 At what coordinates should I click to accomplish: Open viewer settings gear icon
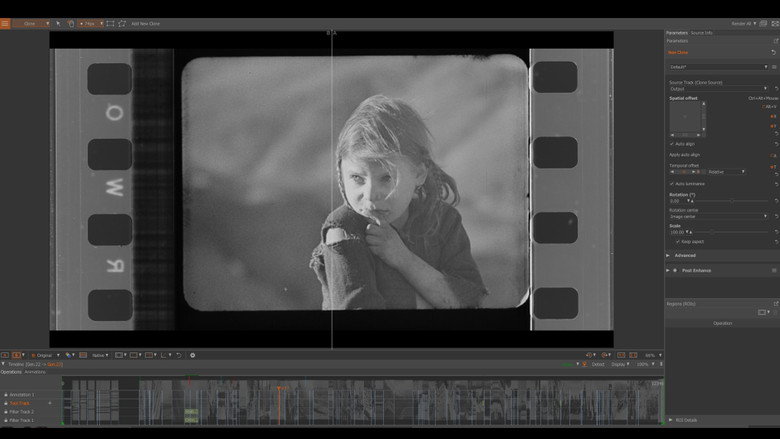pos(193,355)
